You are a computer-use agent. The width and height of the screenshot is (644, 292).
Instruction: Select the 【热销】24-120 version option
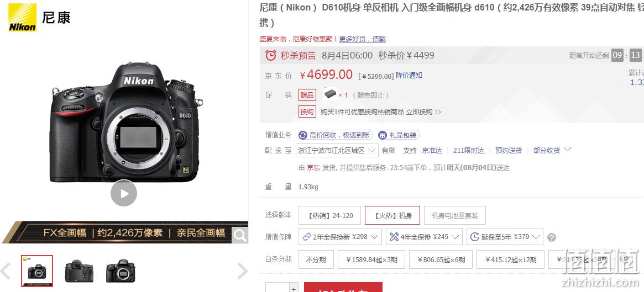click(x=329, y=215)
